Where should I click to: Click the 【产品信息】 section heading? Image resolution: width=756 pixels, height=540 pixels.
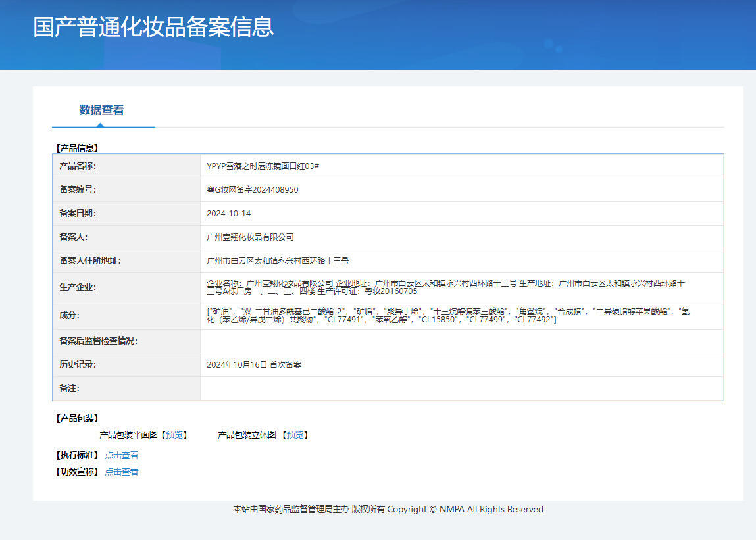[x=77, y=148]
